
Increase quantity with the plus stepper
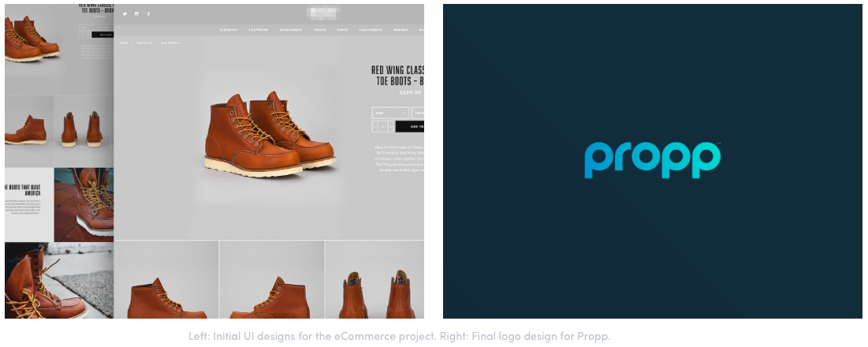click(390, 127)
